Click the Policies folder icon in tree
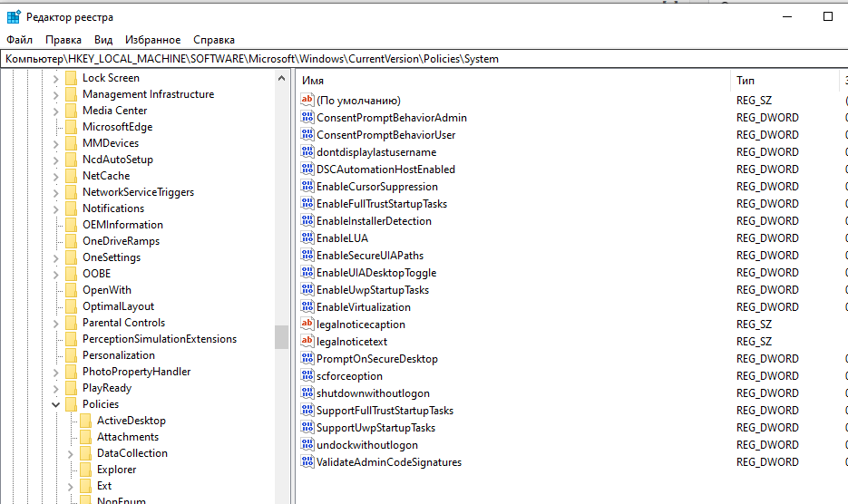The width and height of the screenshot is (848, 504). click(x=72, y=404)
